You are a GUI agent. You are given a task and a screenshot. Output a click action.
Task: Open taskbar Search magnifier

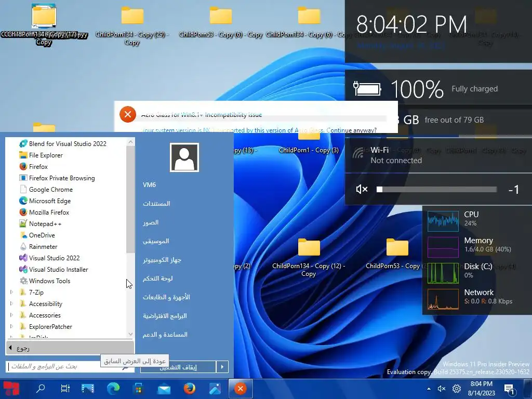[x=41, y=389]
